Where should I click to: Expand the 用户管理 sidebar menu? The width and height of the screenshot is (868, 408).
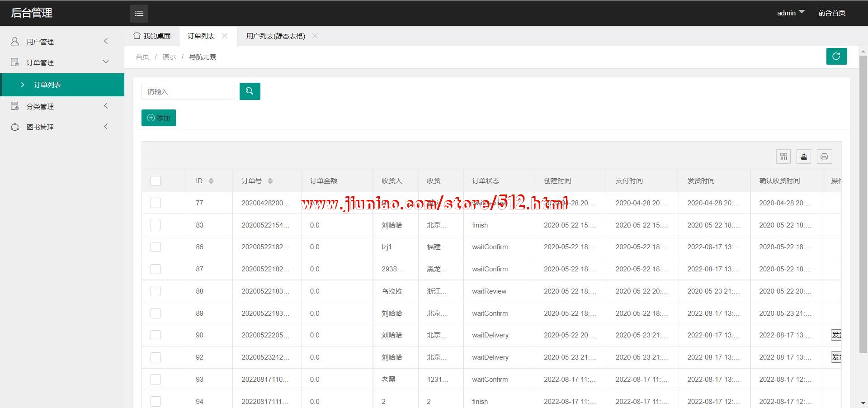62,42
